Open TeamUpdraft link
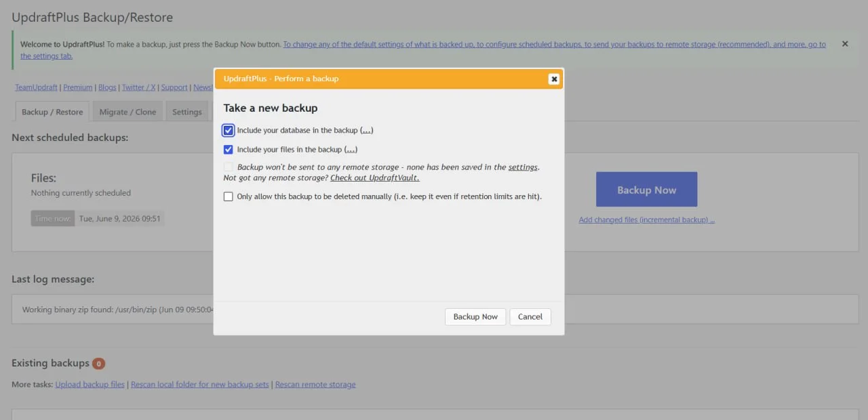This screenshot has width=868, height=420. click(x=37, y=87)
